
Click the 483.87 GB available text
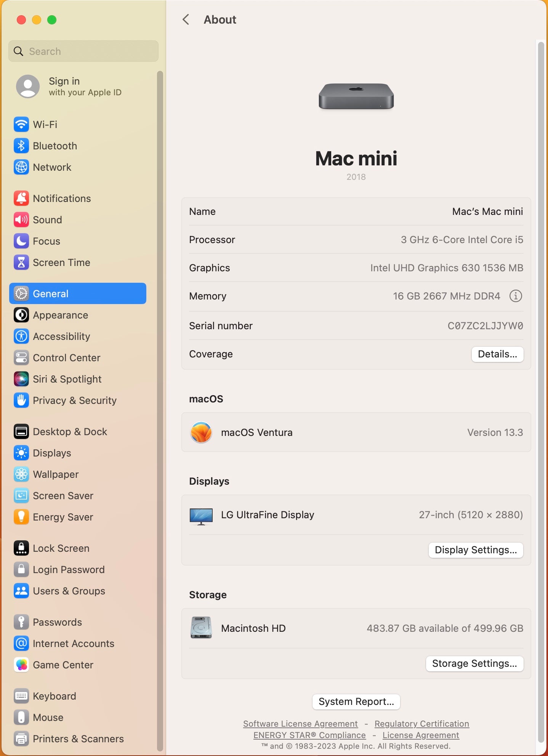pos(445,628)
